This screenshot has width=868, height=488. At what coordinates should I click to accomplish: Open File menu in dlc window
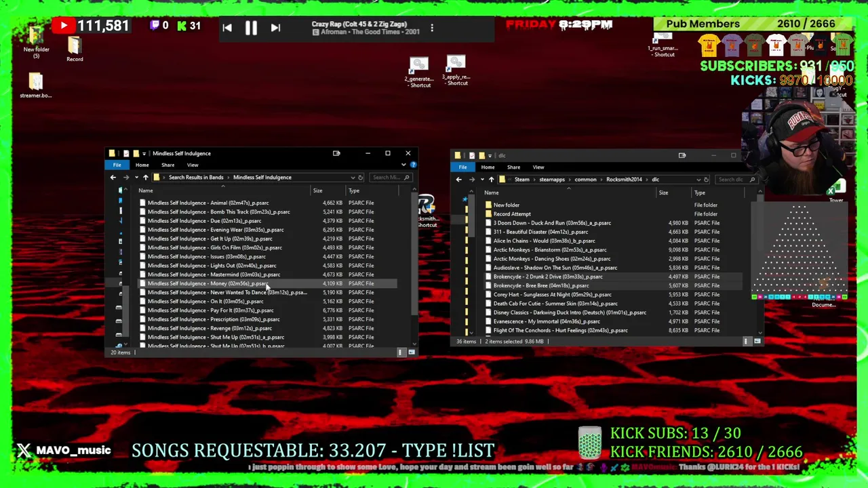point(462,167)
